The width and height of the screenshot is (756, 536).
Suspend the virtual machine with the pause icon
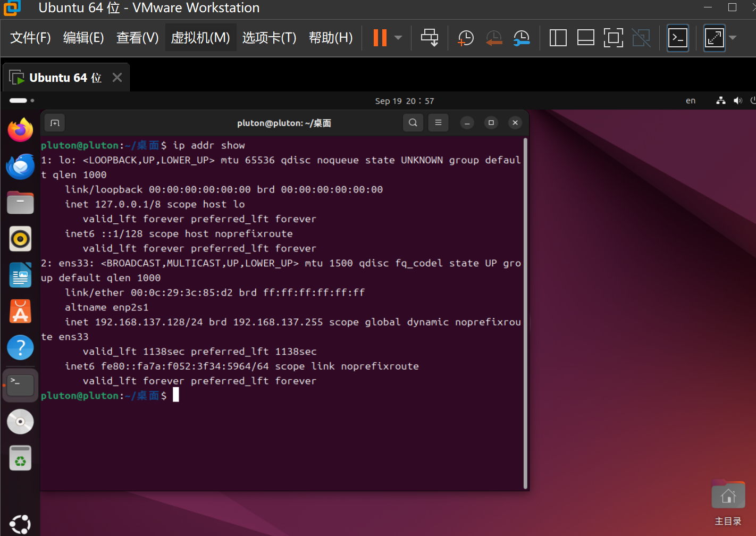pos(380,37)
